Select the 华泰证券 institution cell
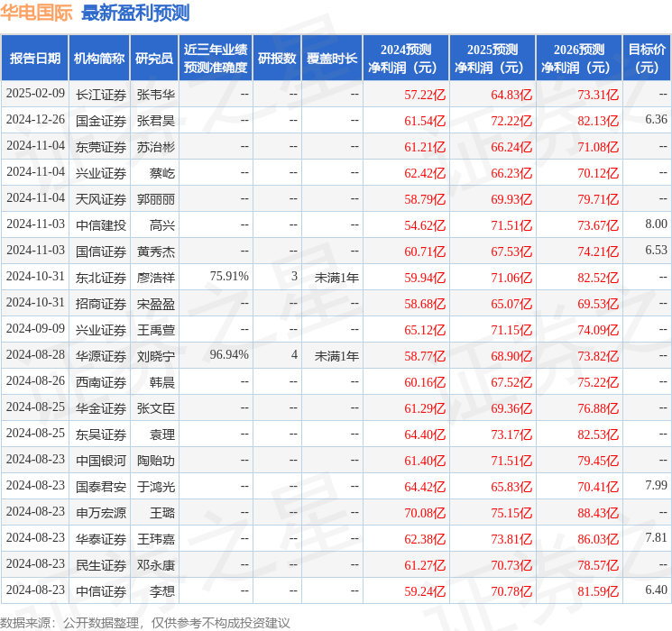 (101, 539)
